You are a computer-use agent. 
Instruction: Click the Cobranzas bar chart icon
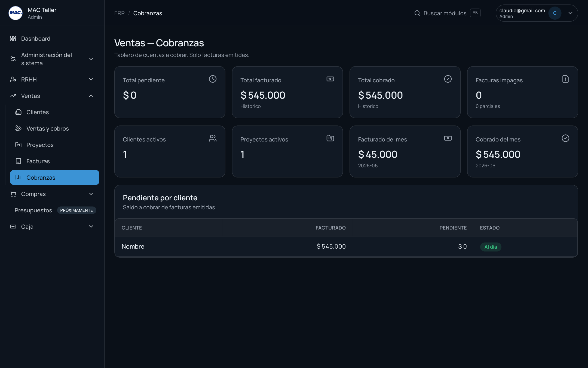point(18,177)
